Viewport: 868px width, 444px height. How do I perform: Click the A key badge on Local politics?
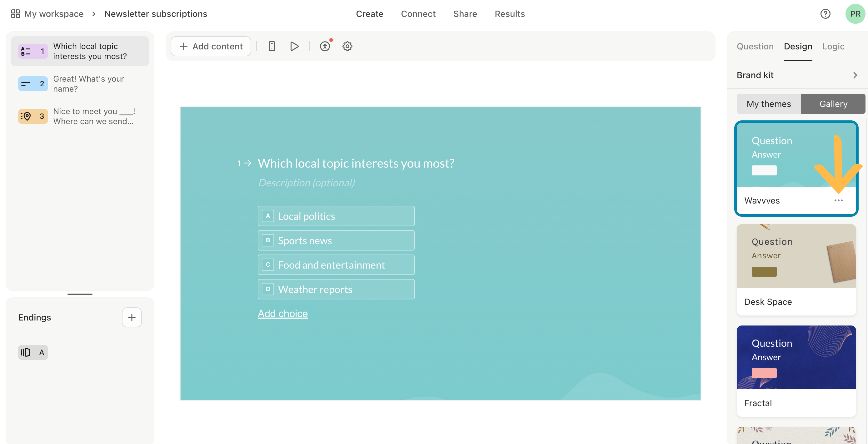click(x=268, y=216)
